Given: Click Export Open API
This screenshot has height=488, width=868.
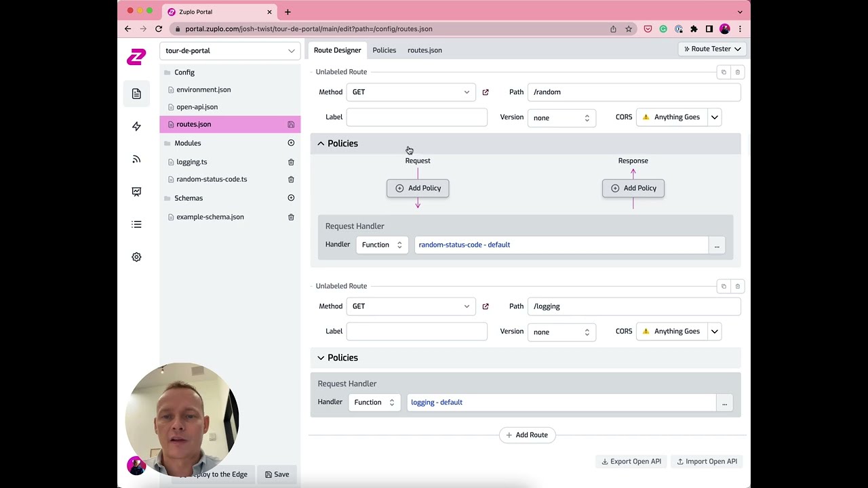Looking at the screenshot, I should pyautogui.click(x=631, y=462).
